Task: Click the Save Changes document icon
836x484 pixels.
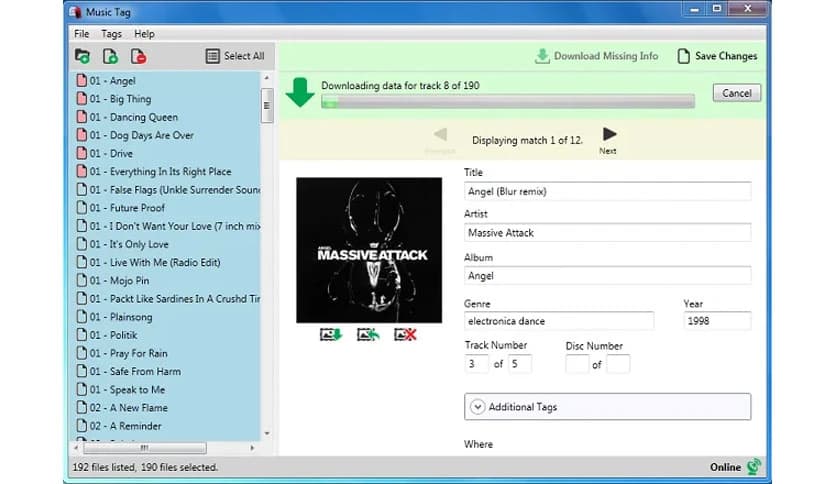Action: [x=683, y=56]
